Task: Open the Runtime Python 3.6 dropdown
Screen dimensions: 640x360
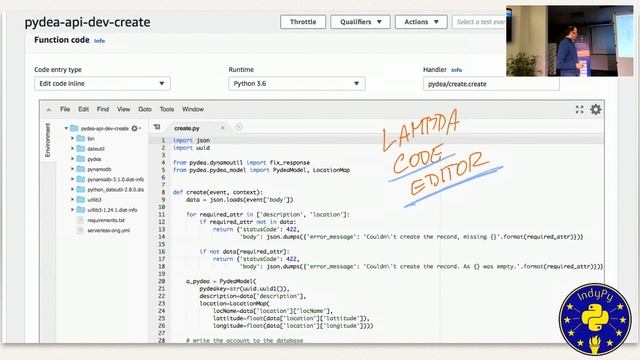Action: (297, 84)
